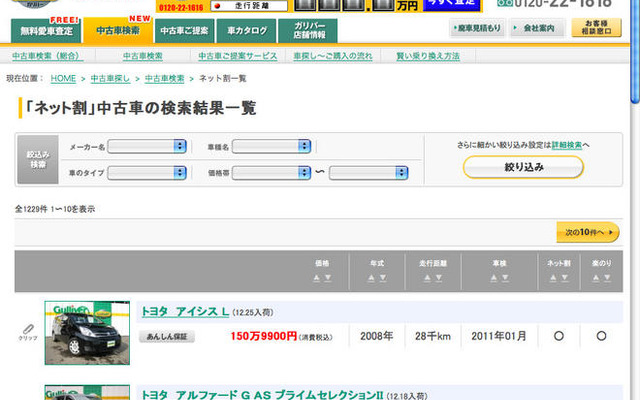The width and height of the screenshot is (640, 400).
Task: Click the 廃車見積もり button
Action: click(x=477, y=28)
